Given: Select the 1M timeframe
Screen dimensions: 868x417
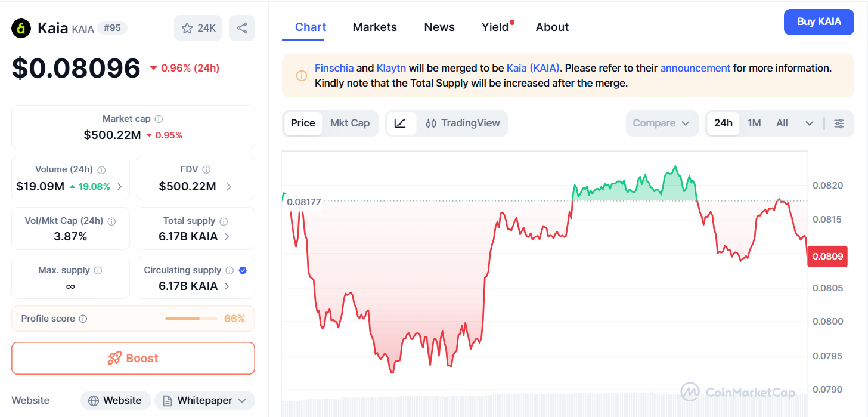Looking at the screenshot, I should (x=754, y=123).
